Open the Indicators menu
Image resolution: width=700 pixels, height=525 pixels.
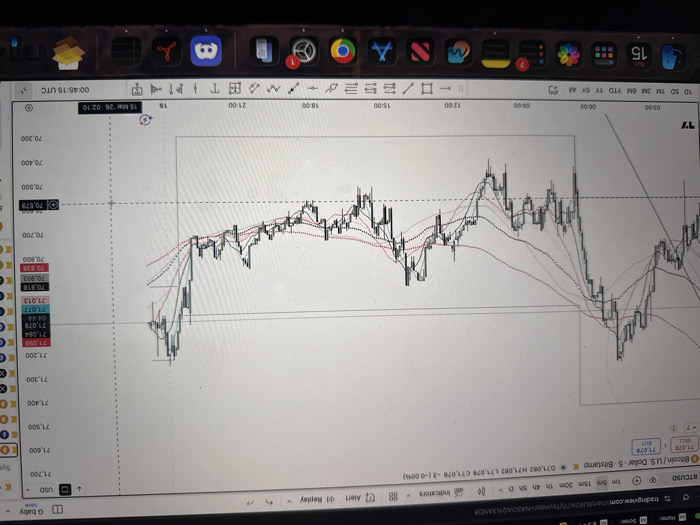[x=435, y=494]
